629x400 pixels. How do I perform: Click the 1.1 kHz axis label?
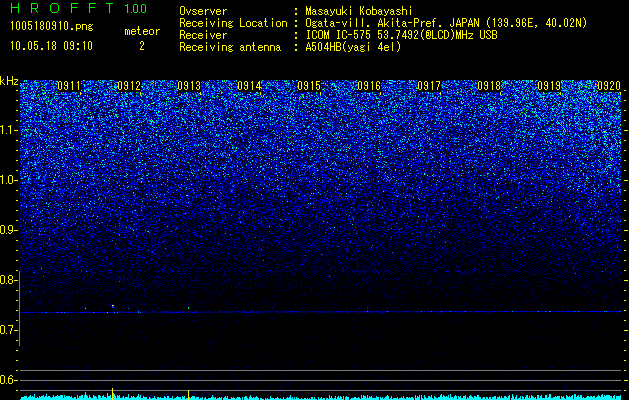[x=8, y=130]
